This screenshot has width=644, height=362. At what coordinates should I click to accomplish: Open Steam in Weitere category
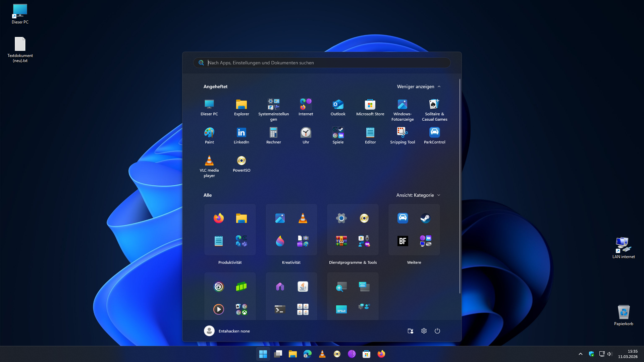click(426, 218)
